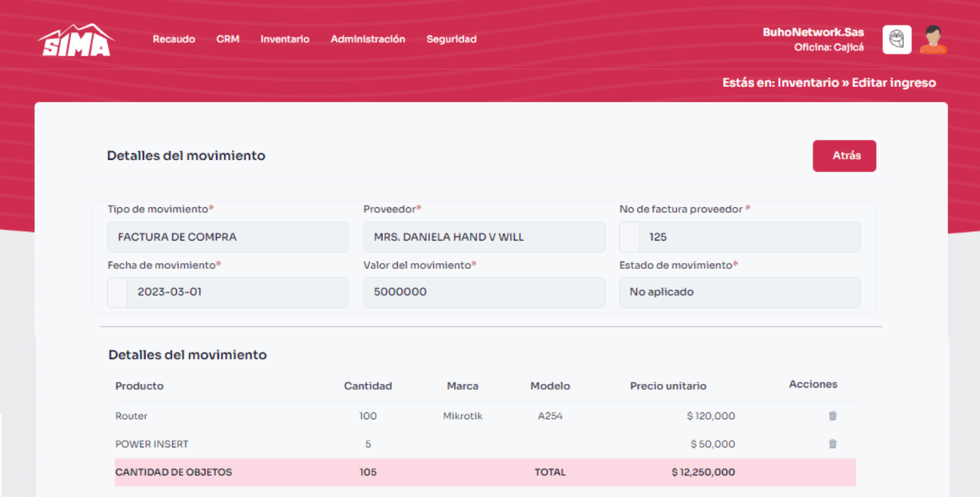980x497 pixels.
Task: Expand the Estado de movimiento dropdown
Action: click(739, 292)
